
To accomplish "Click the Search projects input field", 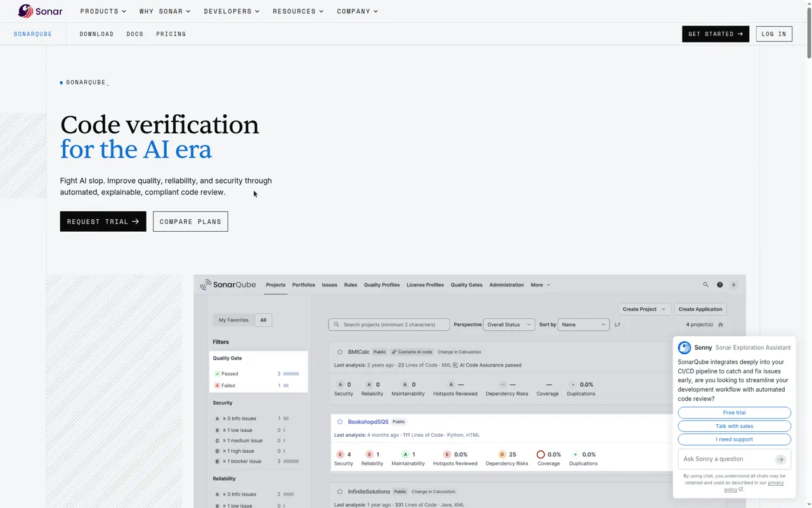I will tap(389, 324).
